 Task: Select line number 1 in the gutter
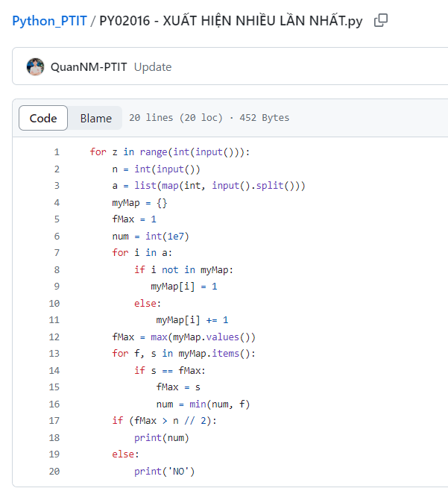[56, 152]
